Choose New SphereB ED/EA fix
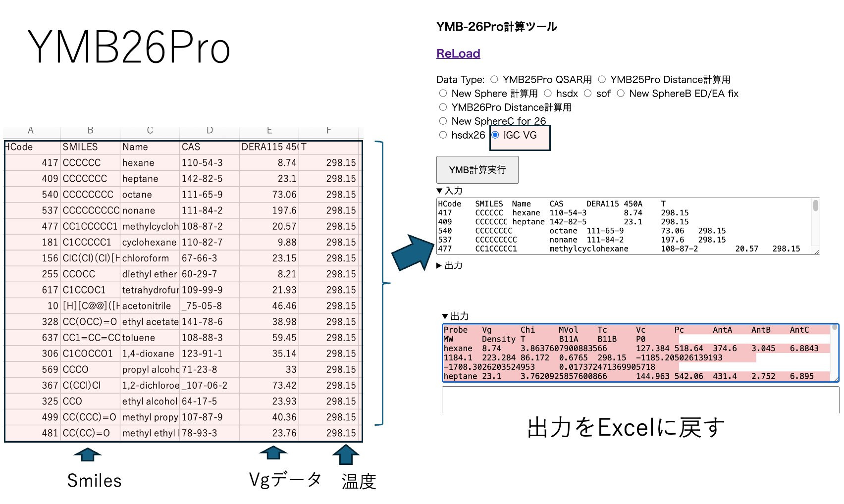 (x=621, y=94)
